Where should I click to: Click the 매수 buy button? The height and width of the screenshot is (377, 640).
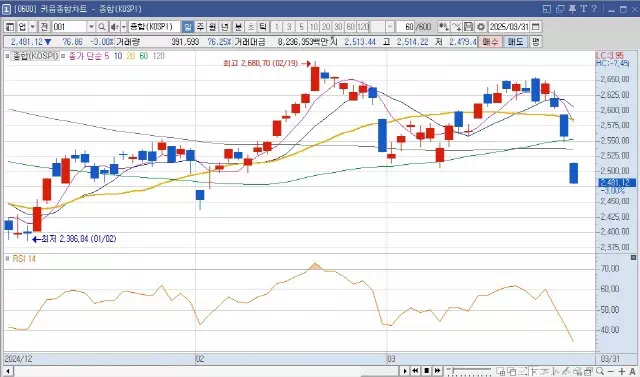click(x=490, y=42)
